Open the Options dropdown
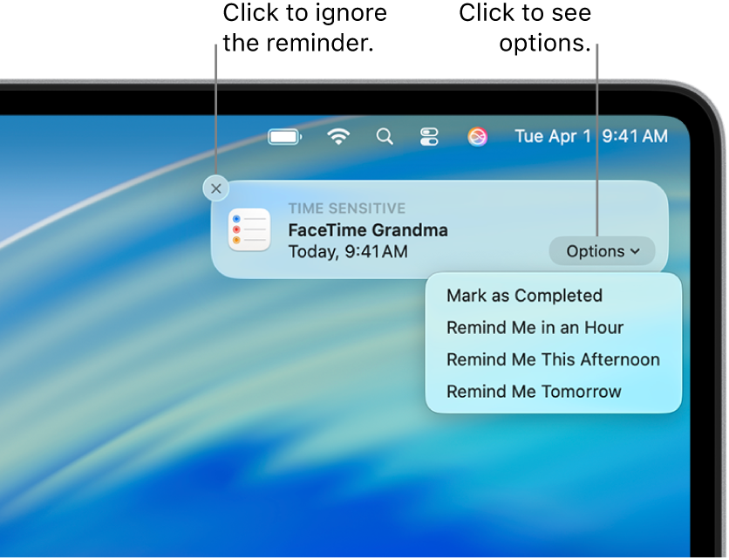The width and height of the screenshot is (729, 560). pos(602,251)
